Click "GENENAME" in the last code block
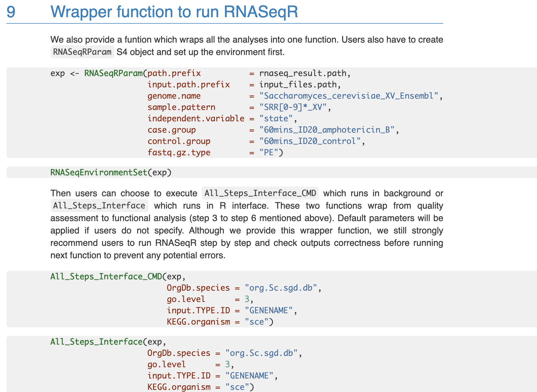This screenshot has width=537, height=392. [x=249, y=376]
